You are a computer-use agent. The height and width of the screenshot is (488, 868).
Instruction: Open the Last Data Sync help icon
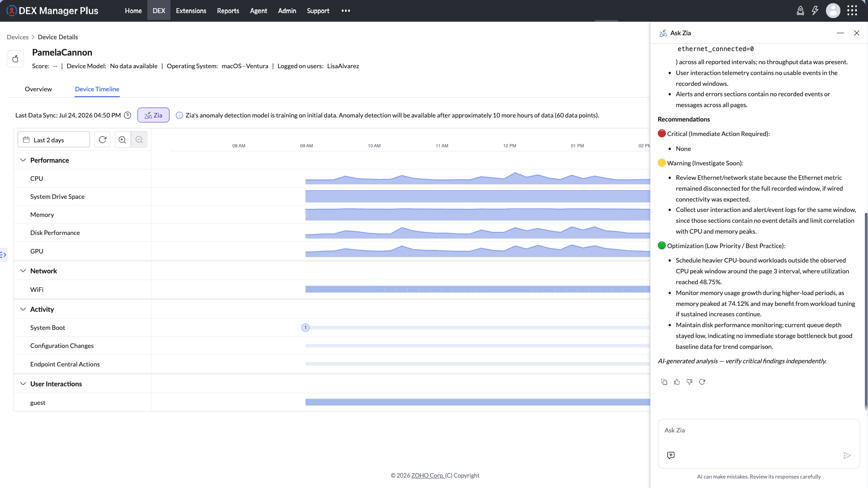click(127, 115)
